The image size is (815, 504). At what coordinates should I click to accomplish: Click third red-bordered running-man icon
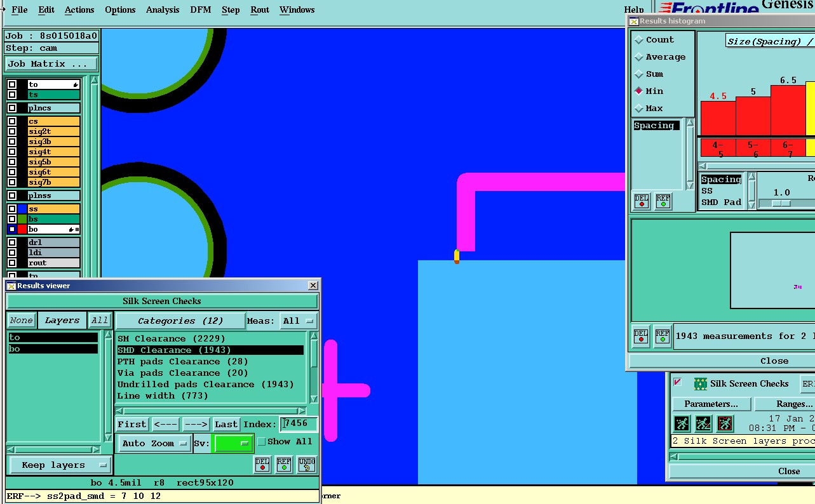pyautogui.click(x=725, y=423)
